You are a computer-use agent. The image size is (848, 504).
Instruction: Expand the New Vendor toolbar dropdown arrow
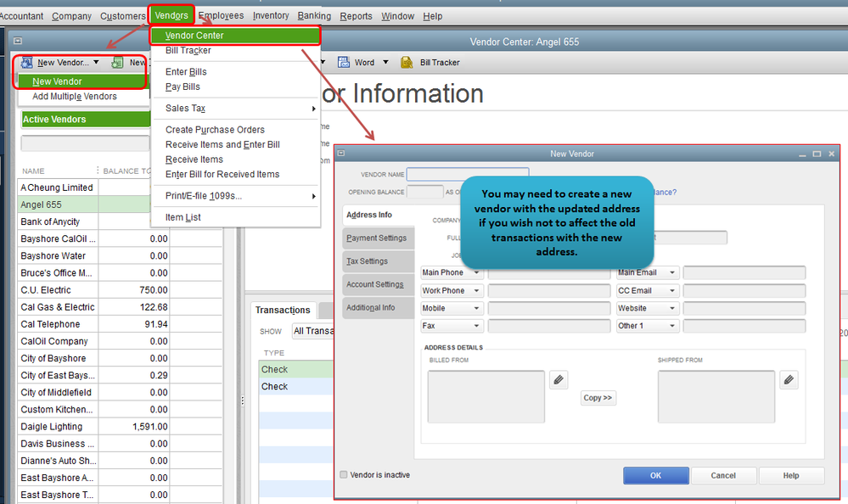96,62
